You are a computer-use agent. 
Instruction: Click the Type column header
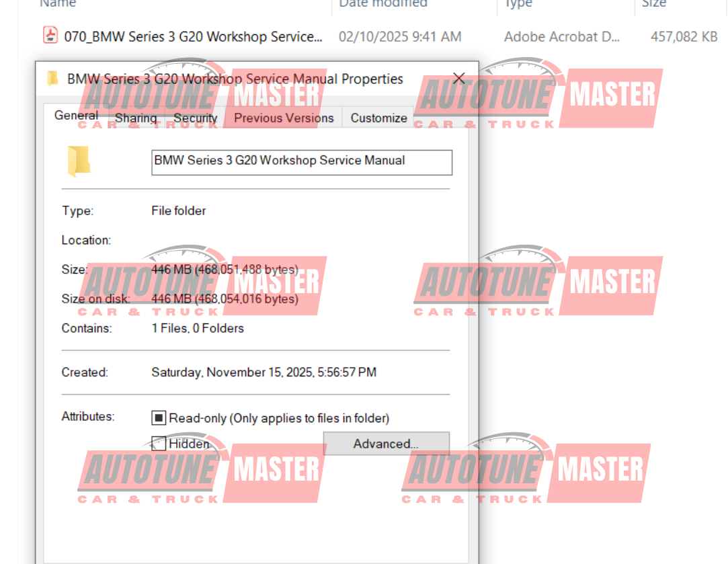tap(518, 4)
